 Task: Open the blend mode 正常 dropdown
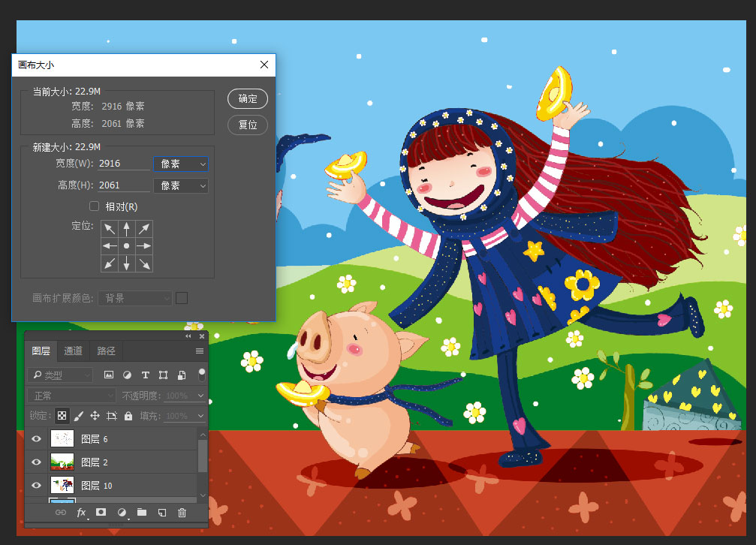click(x=72, y=396)
